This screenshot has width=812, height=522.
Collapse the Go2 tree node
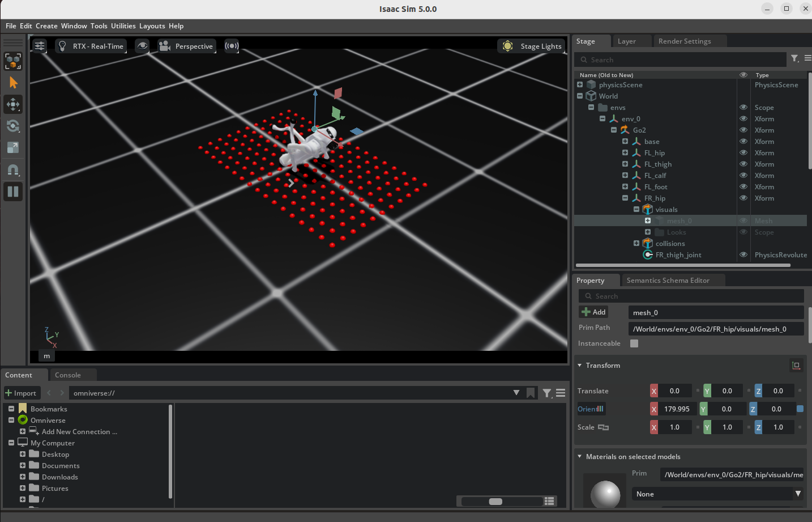614,130
